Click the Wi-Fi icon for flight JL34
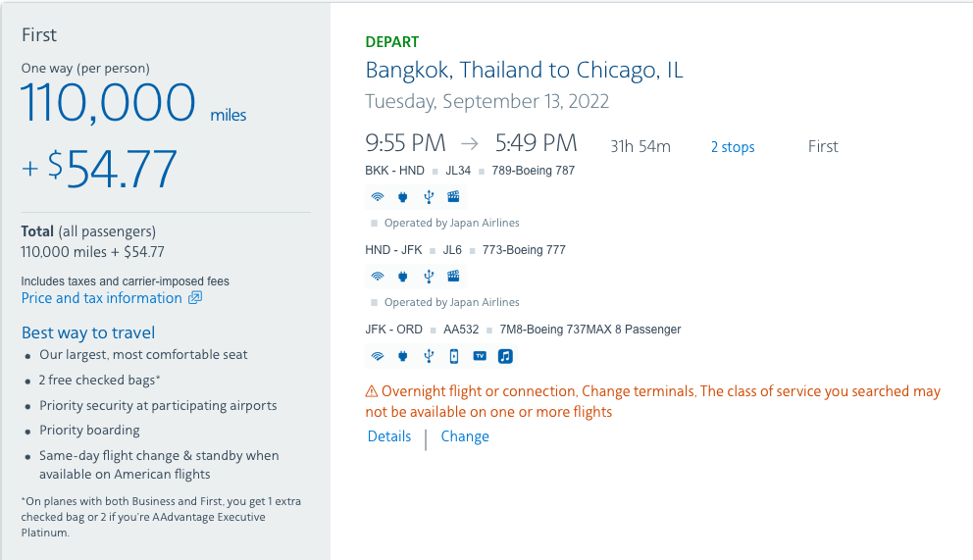 (x=378, y=197)
